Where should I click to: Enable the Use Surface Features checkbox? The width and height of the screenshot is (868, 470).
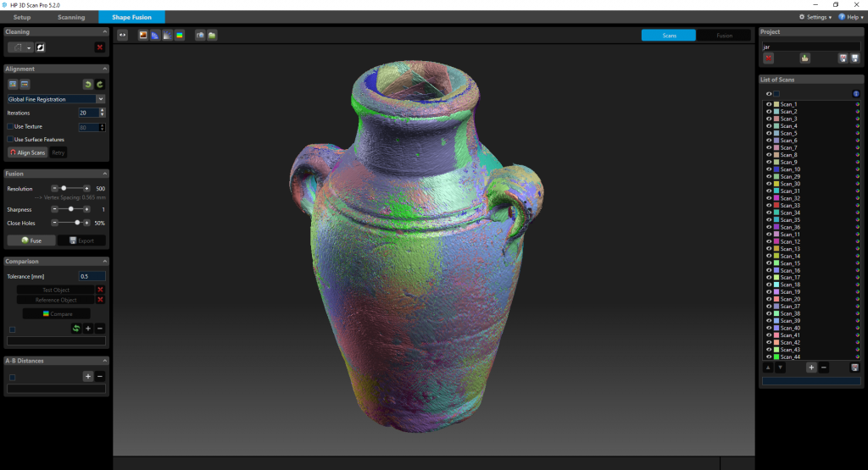(10, 139)
